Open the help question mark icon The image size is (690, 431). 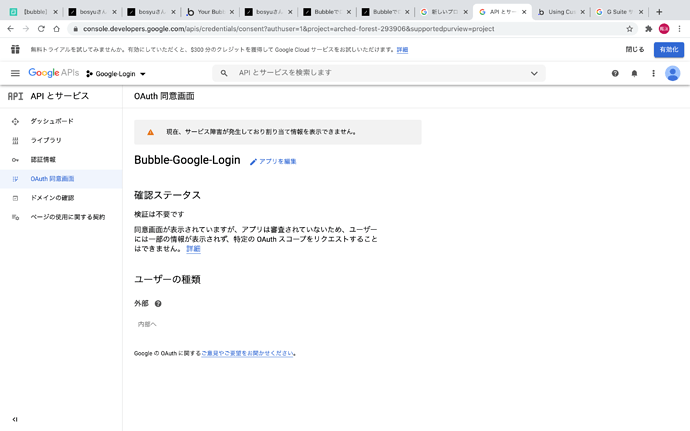coord(615,74)
